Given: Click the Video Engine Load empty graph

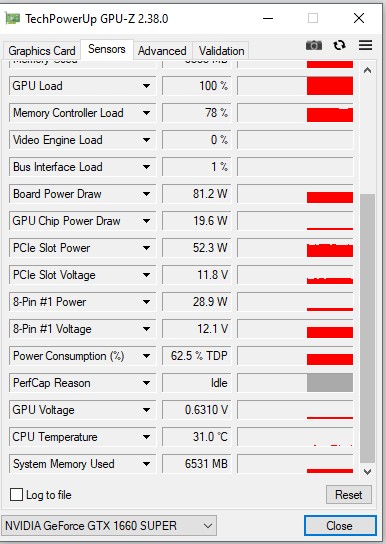Looking at the screenshot, I should tap(295, 140).
